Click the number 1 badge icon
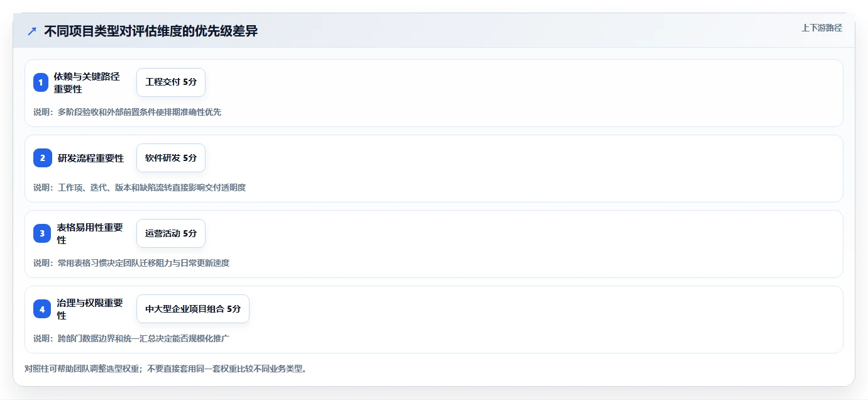This screenshot has height=400, width=868. pyautogui.click(x=41, y=82)
